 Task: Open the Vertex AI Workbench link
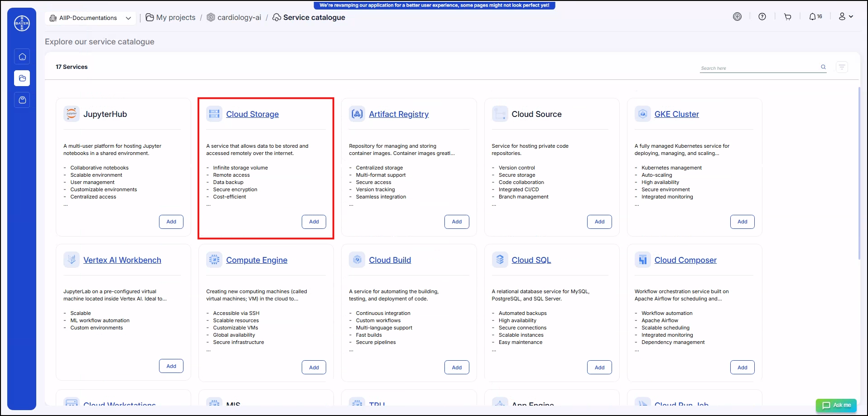(122, 260)
